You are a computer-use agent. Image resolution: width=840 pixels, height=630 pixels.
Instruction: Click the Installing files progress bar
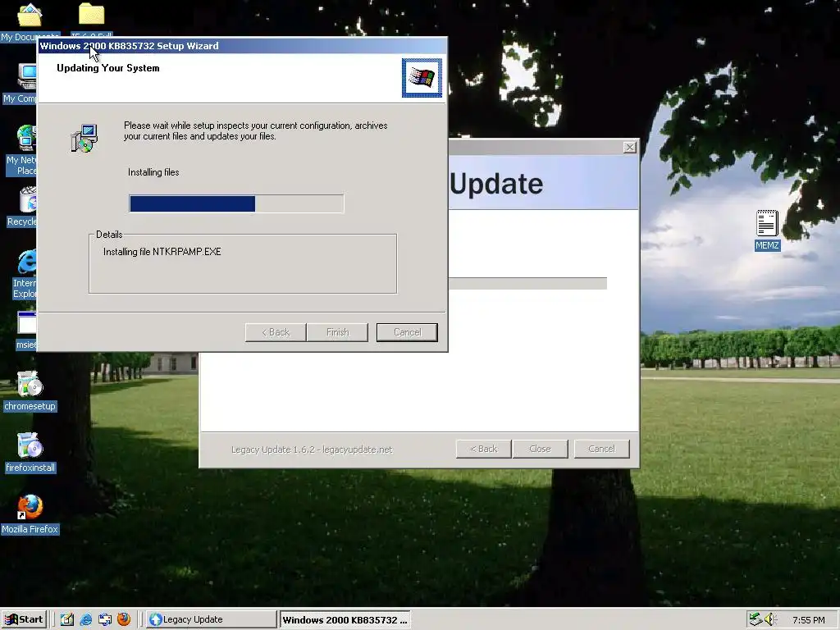[236, 203]
